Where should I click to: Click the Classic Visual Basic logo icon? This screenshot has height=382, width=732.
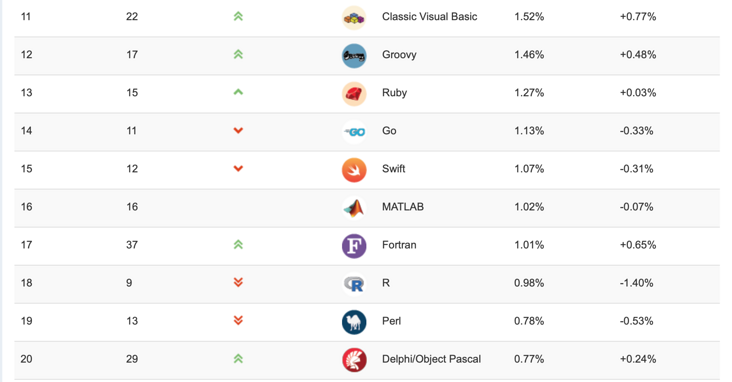click(354, 18)
